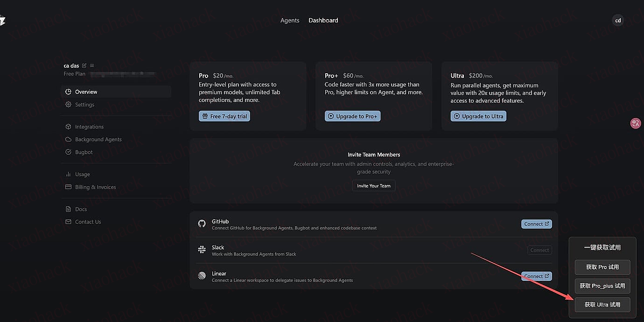Click the red translate extension icon

[x=636, y=123]
